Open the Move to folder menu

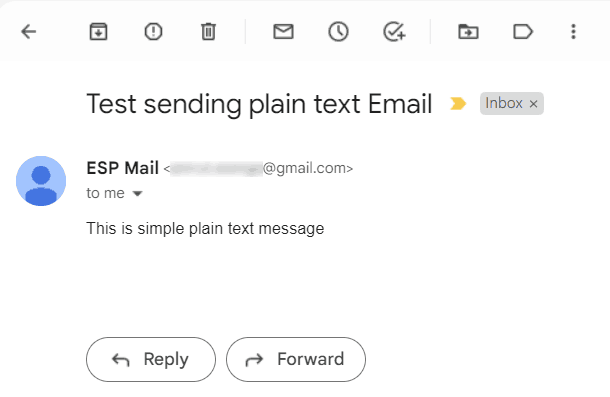[468, 32]
